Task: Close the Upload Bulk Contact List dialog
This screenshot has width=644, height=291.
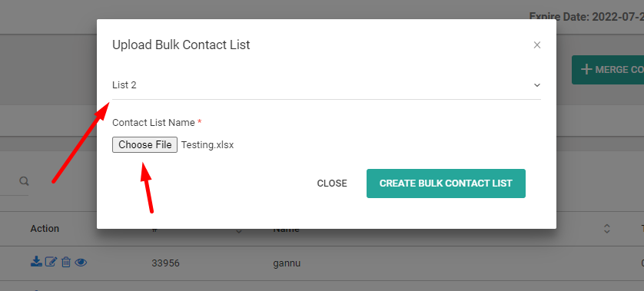Action: coord(537,45)
